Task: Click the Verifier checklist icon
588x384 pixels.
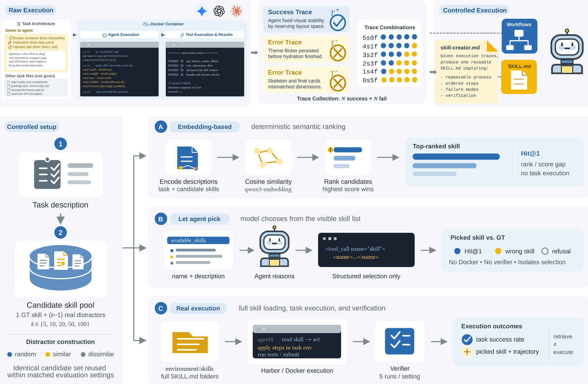Action: 400,341
